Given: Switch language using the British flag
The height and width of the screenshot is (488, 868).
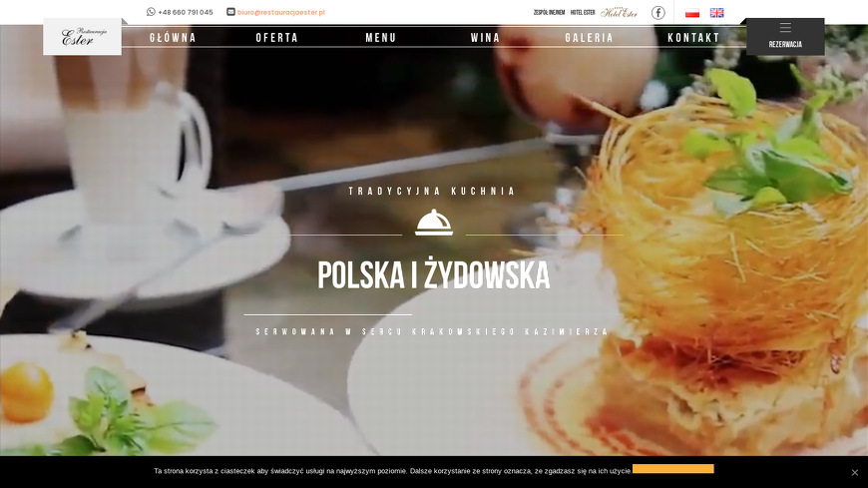Looking at the screenshot, I should (717, 13).
